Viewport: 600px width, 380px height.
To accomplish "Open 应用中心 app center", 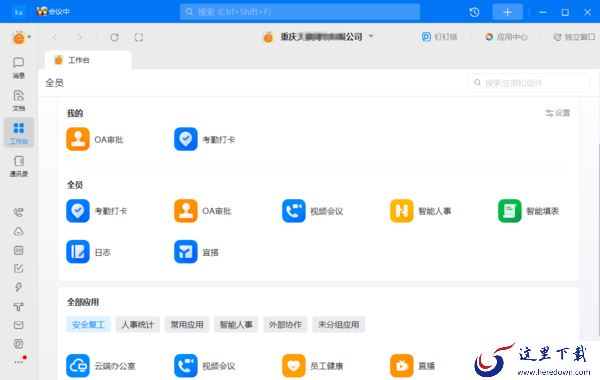I will pyautogui.click(x=506, y=37).
